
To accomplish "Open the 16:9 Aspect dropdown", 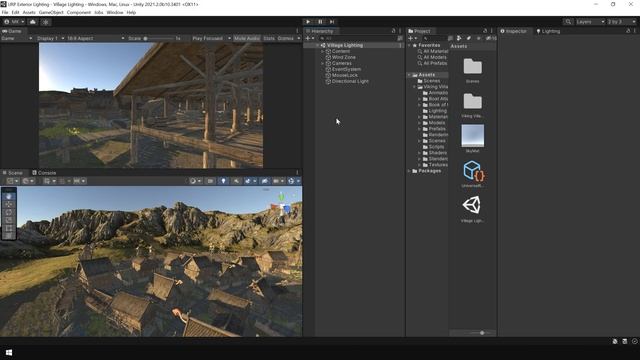I will [x=96, y=38].
